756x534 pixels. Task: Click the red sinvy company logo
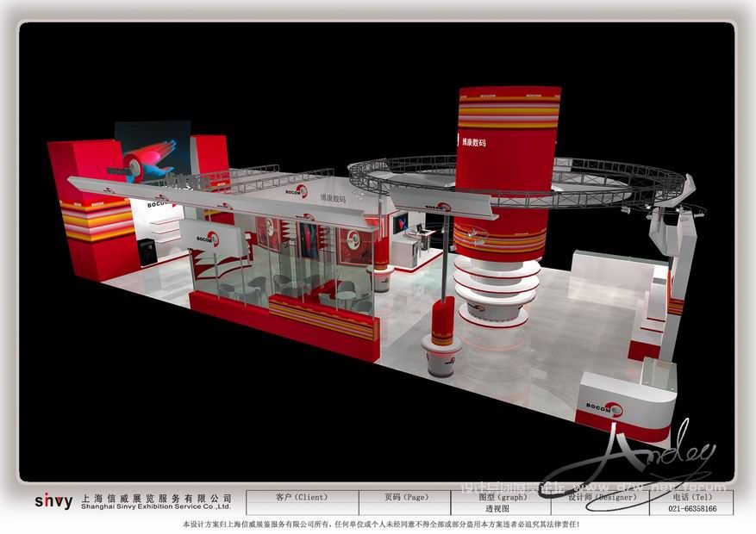click(x=53, y=501)
